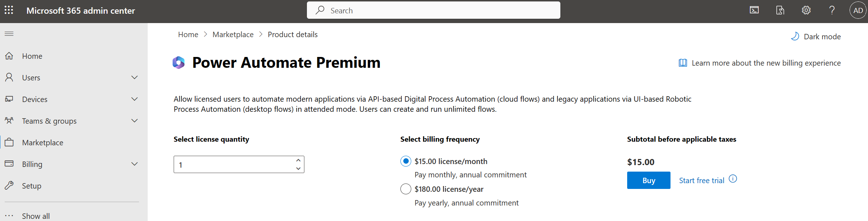Click the document script icon in header
Image resolution: width=868 pixels, height=221 pixels.
[x=780, y=10]
